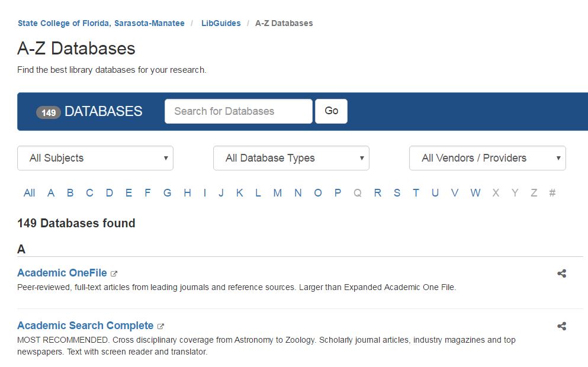Filter databases starting with letter W
Screen dimensions: 588x367
coord(475,193)
